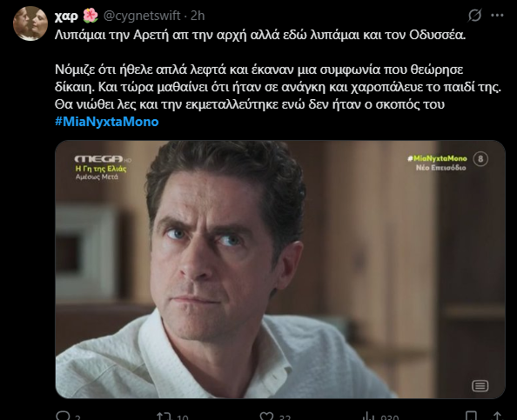Viewport: 517px width, 420px height.
Task: Click the display name χαρ
Action: coord(66,16)
